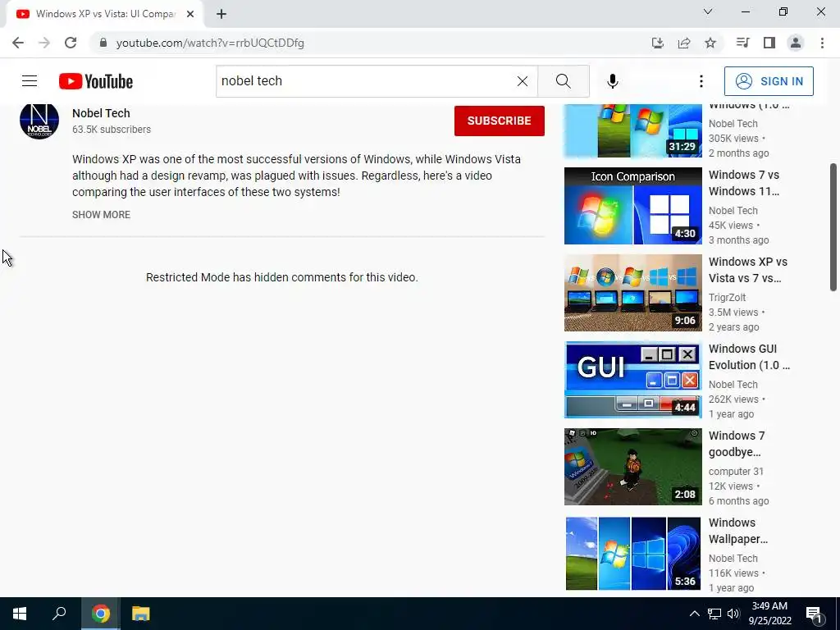Screen dimensions: 840x630
Task: Open Windows Wallpaper 5:36 thumbnail
Action: click(x=633, y=554)
